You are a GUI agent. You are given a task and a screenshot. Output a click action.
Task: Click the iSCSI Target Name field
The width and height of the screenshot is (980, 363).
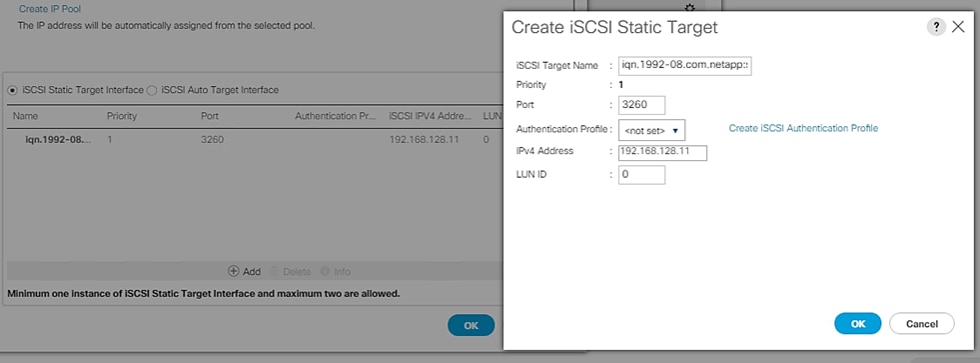coord(684,65)
